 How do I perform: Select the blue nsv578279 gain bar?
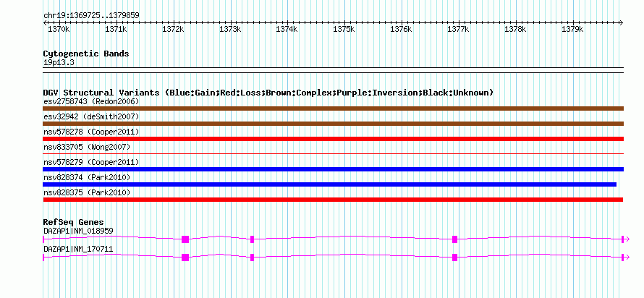333,169
